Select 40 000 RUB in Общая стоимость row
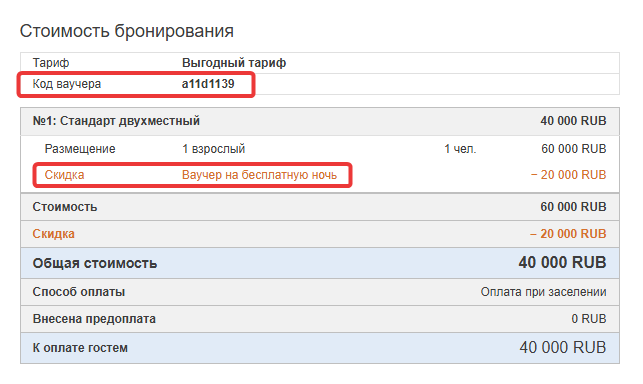Screen dimensions: 643x384 click(x=562, y=263)
